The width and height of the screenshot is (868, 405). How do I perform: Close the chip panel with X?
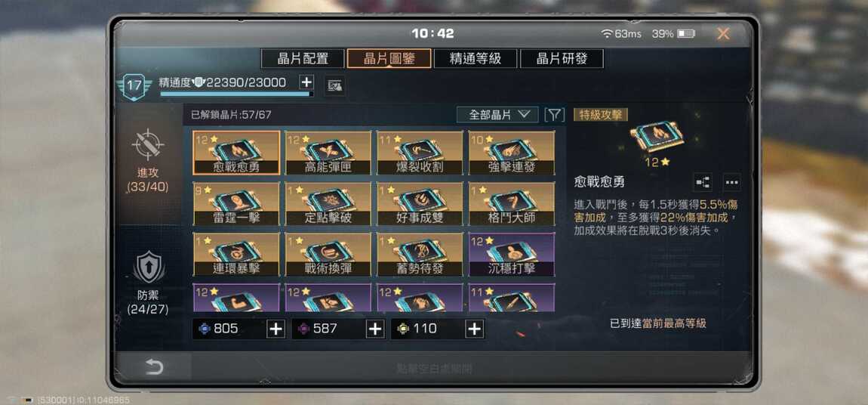[723, 34]
